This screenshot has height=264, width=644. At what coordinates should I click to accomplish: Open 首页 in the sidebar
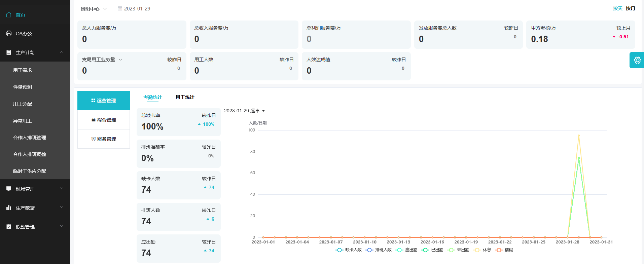pos(35,14)
